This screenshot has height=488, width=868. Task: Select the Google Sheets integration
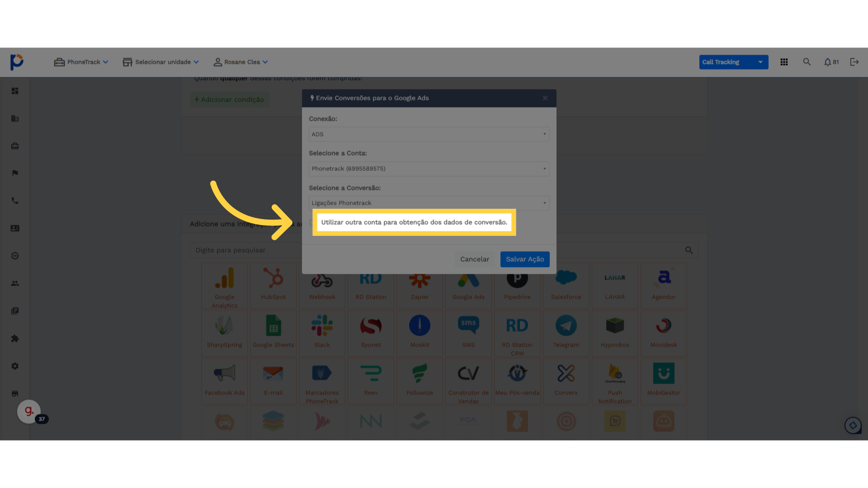pyautogui.click(x=274, y=333)
